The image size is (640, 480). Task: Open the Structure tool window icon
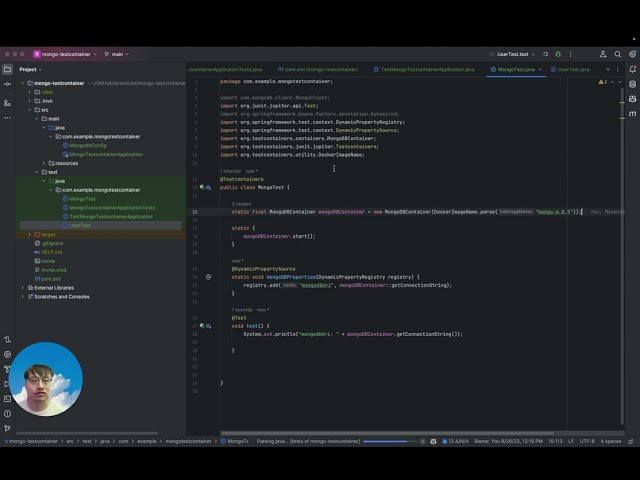pos(7,103)
